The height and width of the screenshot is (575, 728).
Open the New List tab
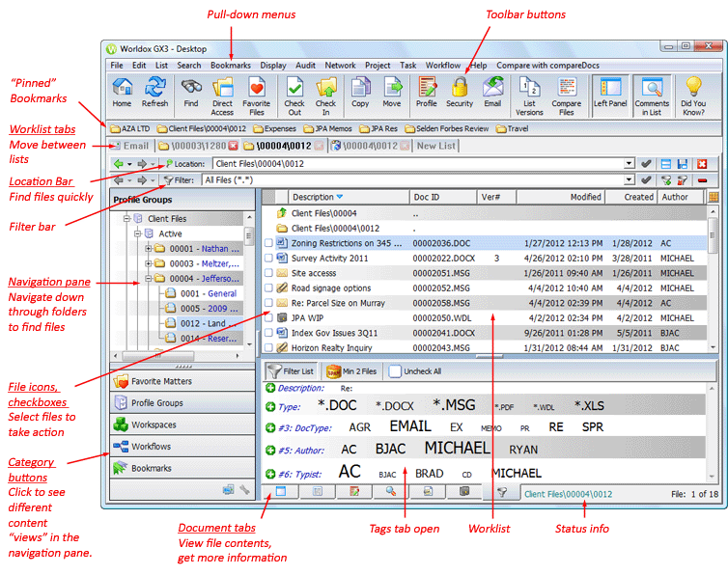436,146
